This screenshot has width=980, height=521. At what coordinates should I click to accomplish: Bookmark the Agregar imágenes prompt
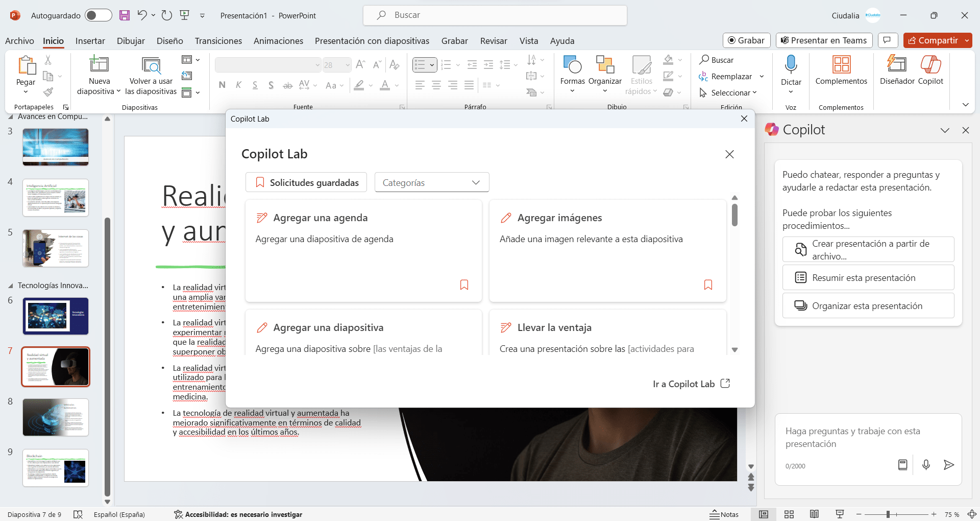708,285
